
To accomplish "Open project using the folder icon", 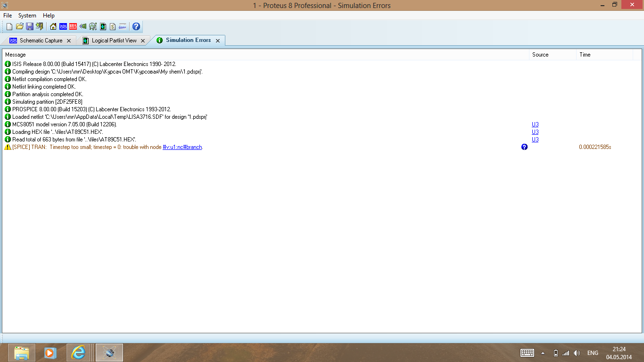I will pos(20,26).
